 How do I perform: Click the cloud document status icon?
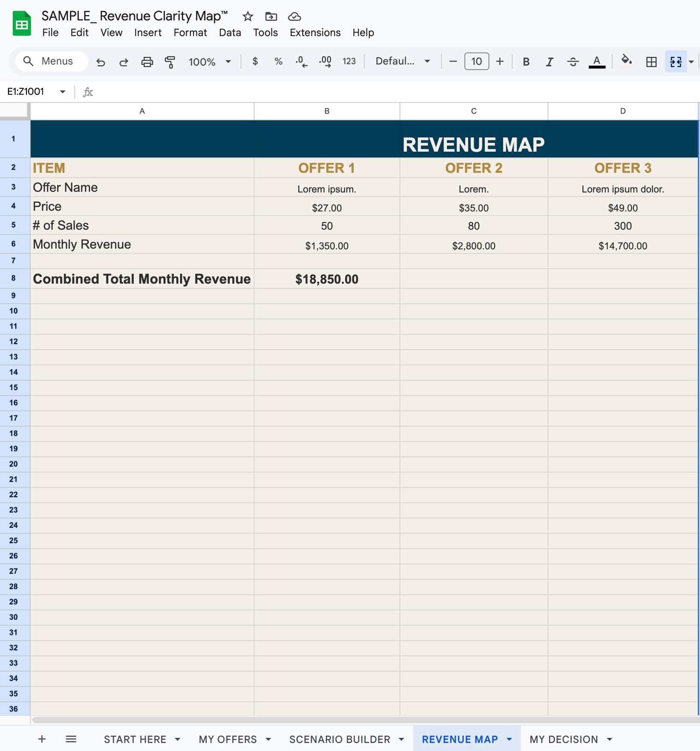click(294, 17)
